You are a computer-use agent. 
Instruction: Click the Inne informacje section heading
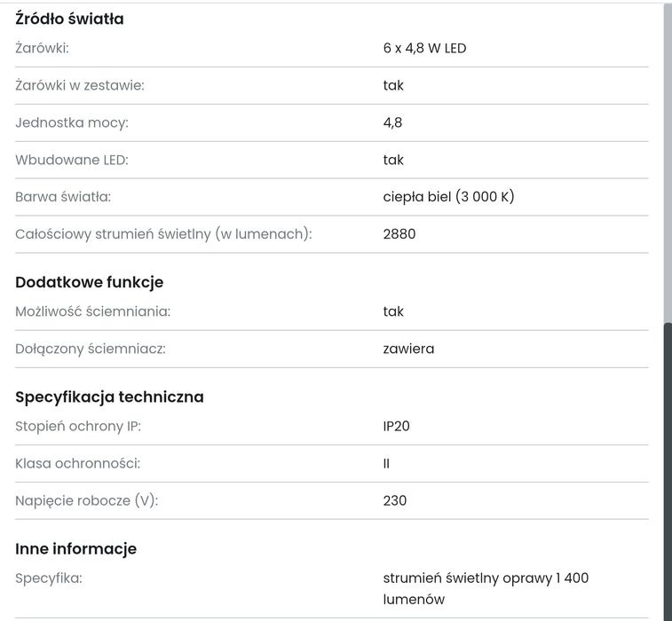coord(75,548)
